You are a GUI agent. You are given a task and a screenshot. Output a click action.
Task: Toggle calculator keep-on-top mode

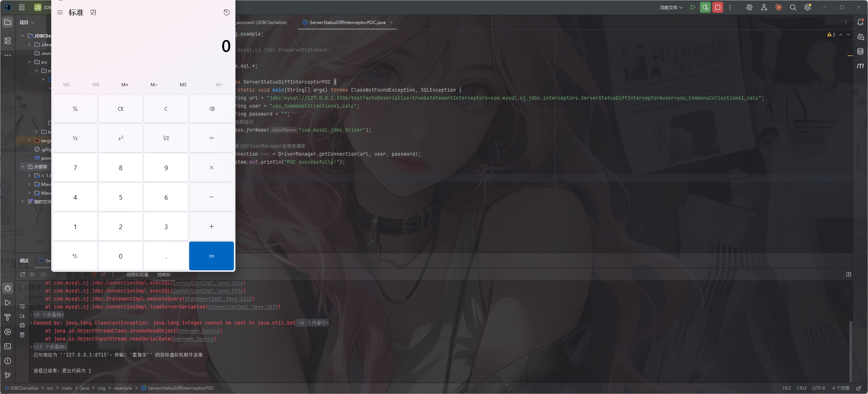pyautogui.click(x=93, y=12)
